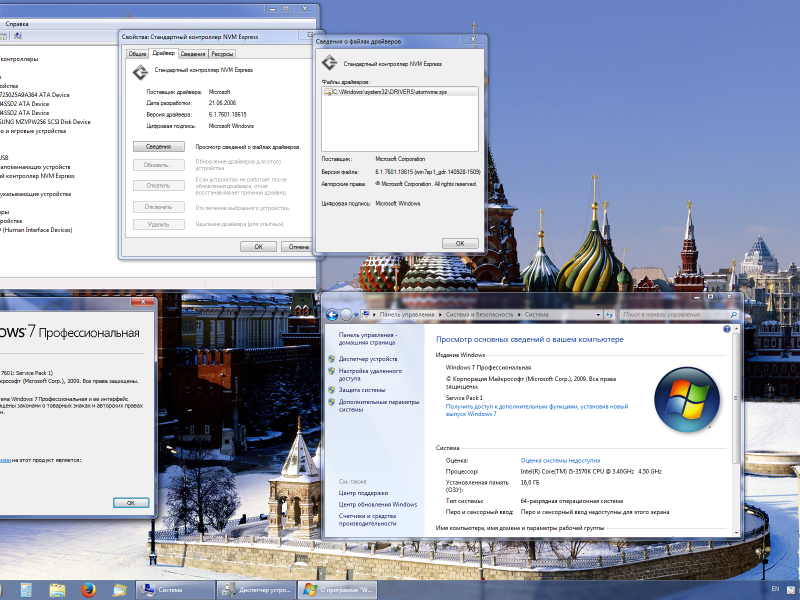This screenshot has width=800, height=600.
Task: Click the Система breadcrumb in address bar
Action: pyautogui.click(x=536, y=315)
